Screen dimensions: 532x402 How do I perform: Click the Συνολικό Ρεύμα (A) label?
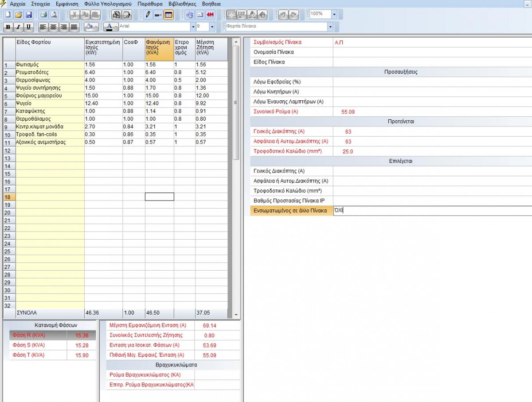coord(276,111)
